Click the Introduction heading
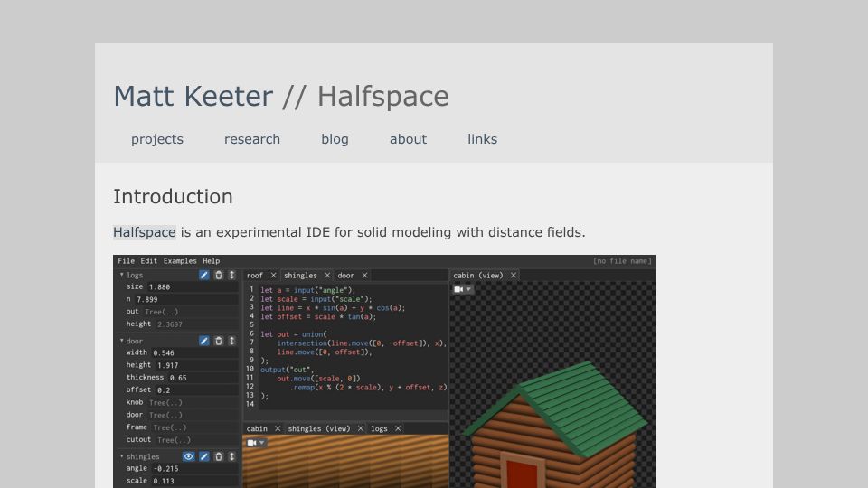Screen dimensions: 868x488 173,197
